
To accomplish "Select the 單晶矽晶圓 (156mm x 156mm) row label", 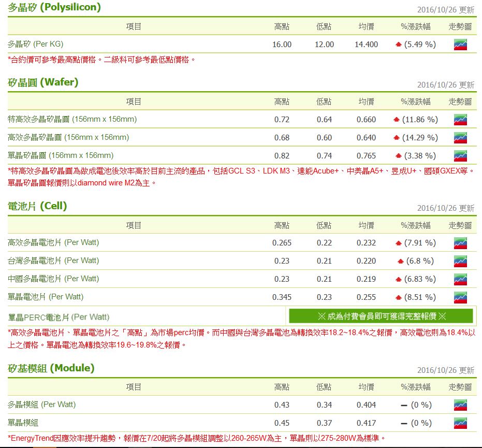I will coord(61,155).
